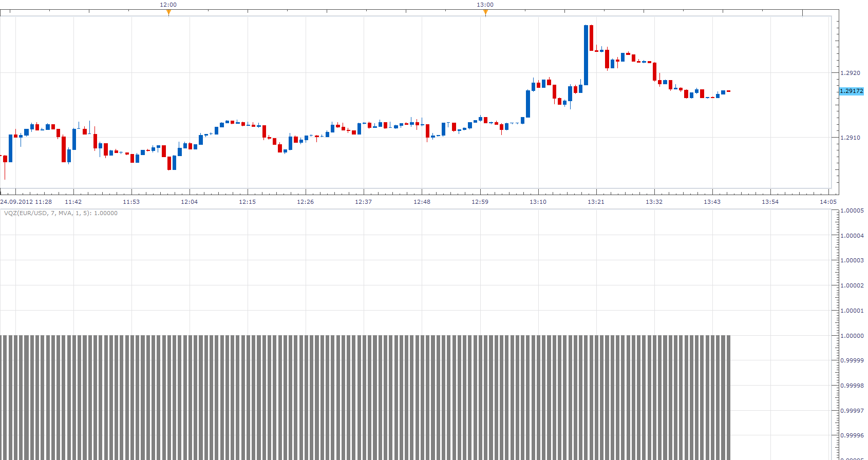Image resolution: width=868 pixels, height=460 pixels.
Task: Click the 1.00003 indicator scale value
Action: [852, 260]
